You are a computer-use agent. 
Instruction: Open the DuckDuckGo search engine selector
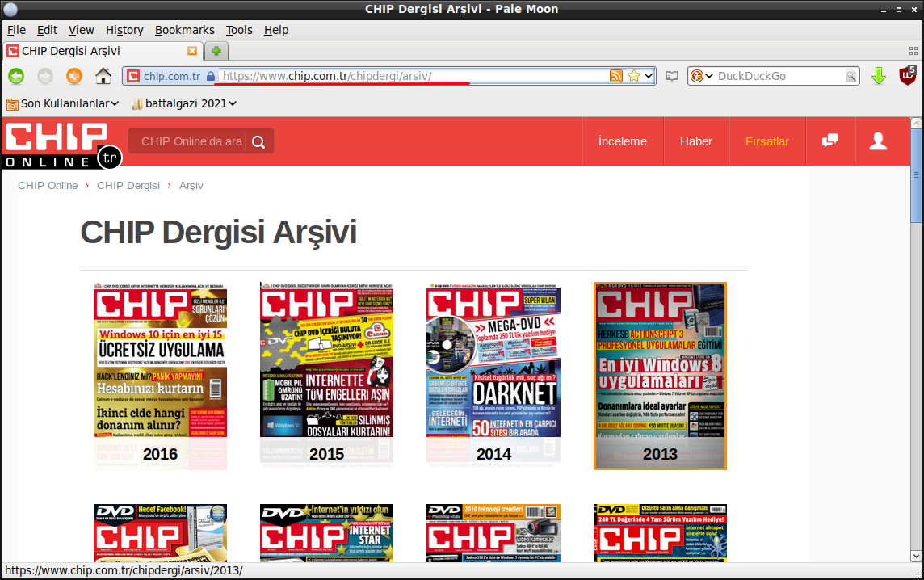[702, 76]
